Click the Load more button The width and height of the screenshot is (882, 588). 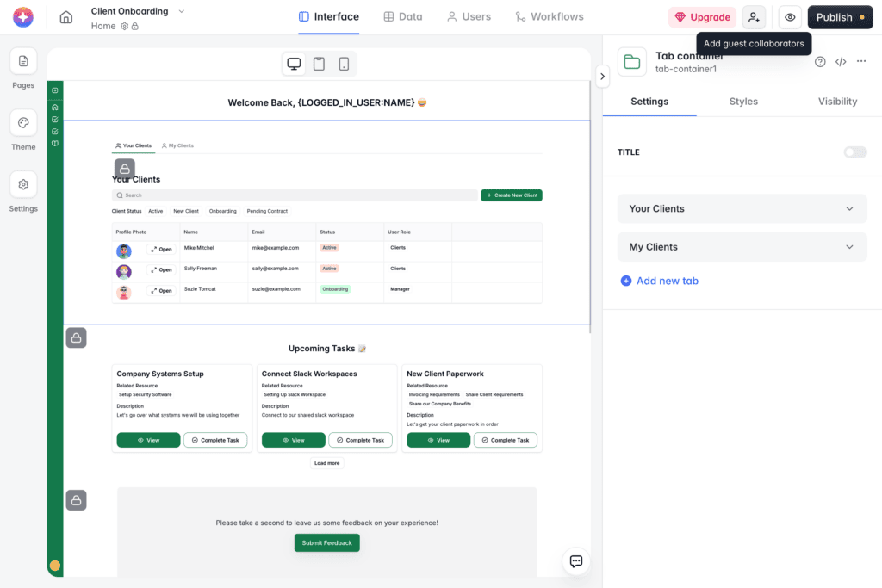tap(326, 463)
